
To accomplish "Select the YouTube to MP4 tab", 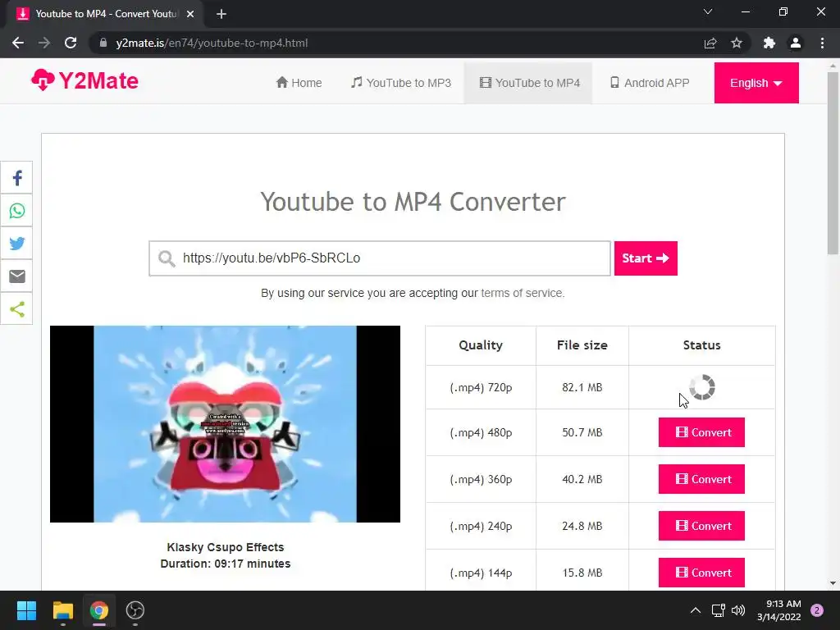I will 529,83.
